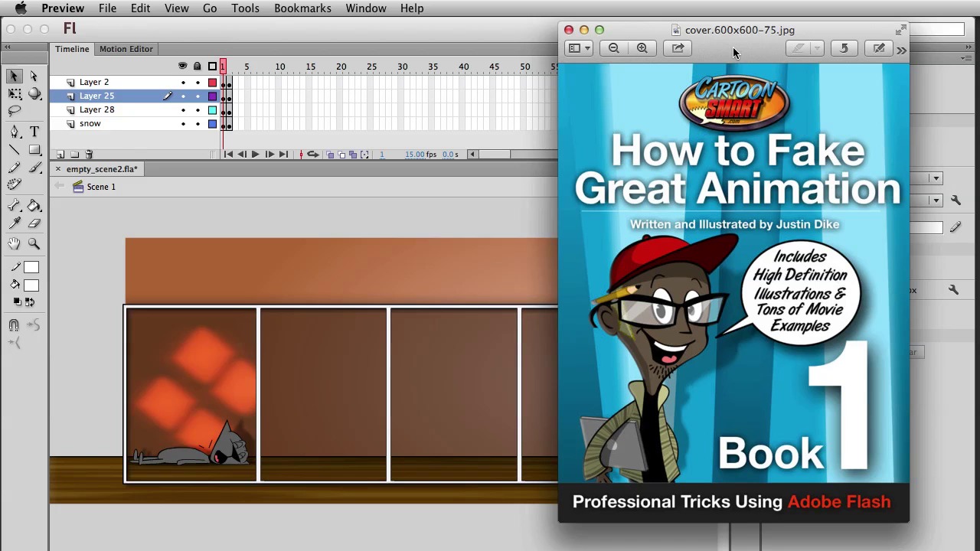This screenshot has height=551, width=980.
Task: Toggle lock all layers padlock header
Action: [x=198, y=66]
